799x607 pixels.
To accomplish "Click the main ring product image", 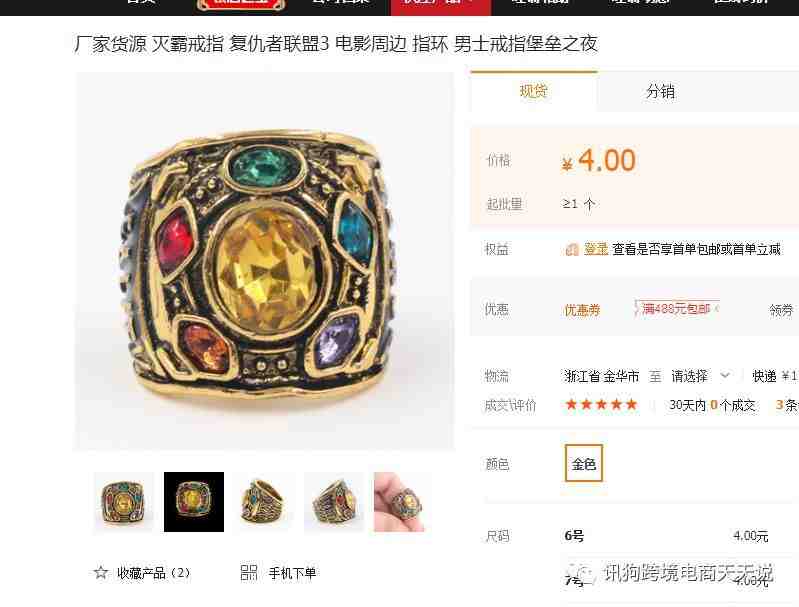I will 264,261.
